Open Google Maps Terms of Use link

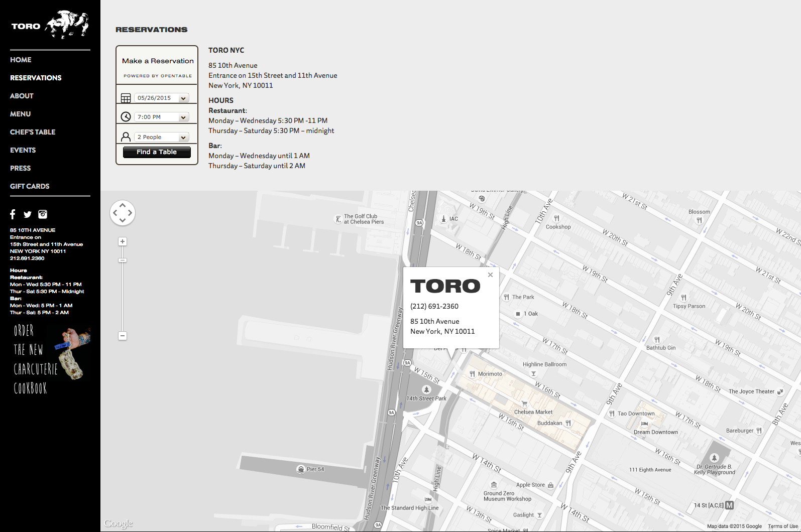782,526
